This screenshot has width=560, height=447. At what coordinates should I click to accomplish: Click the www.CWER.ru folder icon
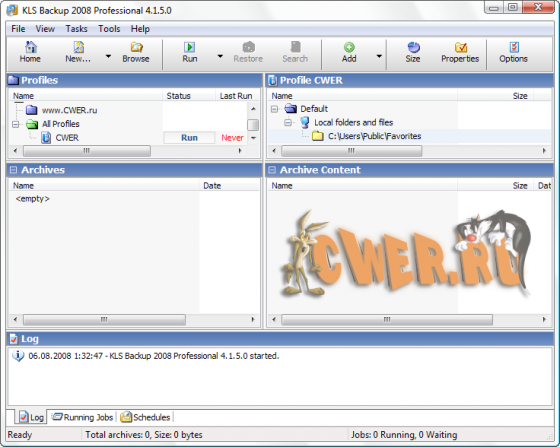pos(31,110)
